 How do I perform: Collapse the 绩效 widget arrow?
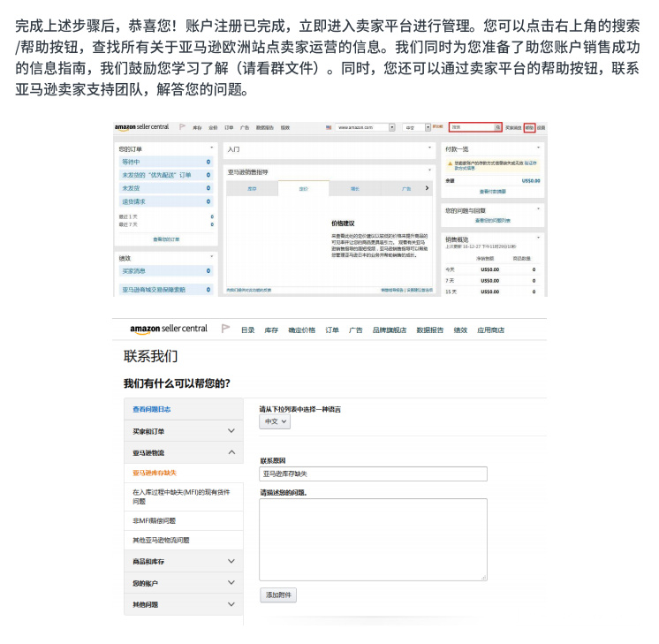[x=211, y=256]
